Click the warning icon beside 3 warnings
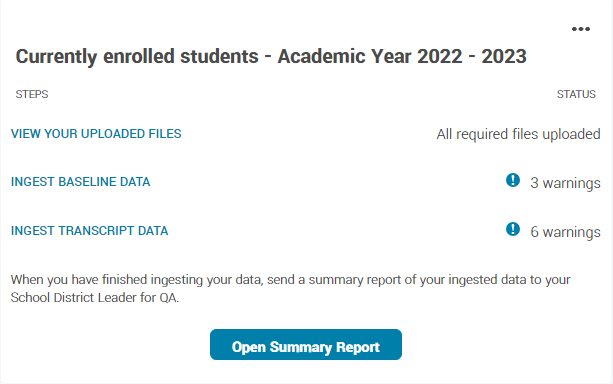 tap(513, 180)
